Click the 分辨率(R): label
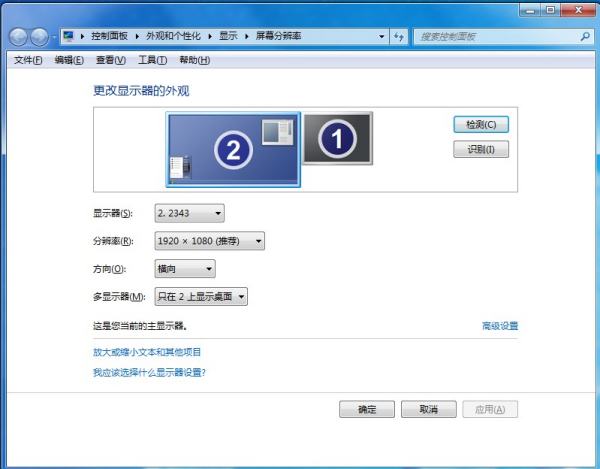The image size is (600, 469). pos(113,241)
